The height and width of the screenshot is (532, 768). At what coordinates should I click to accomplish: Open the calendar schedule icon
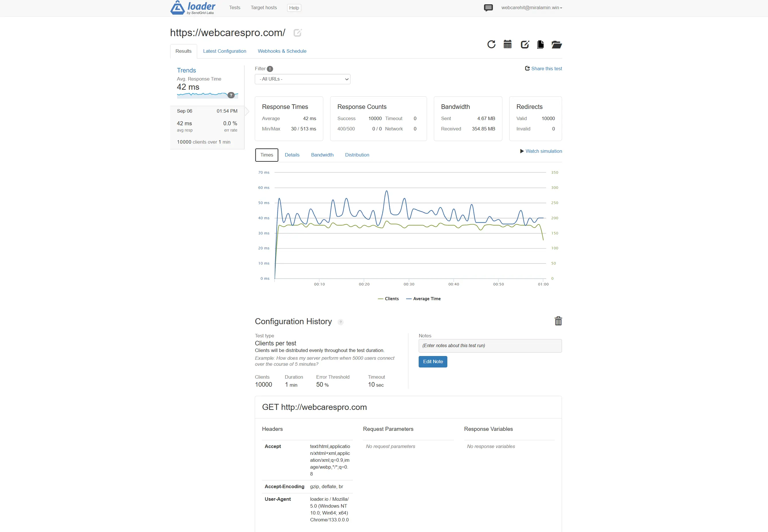(x=508, y=44)
